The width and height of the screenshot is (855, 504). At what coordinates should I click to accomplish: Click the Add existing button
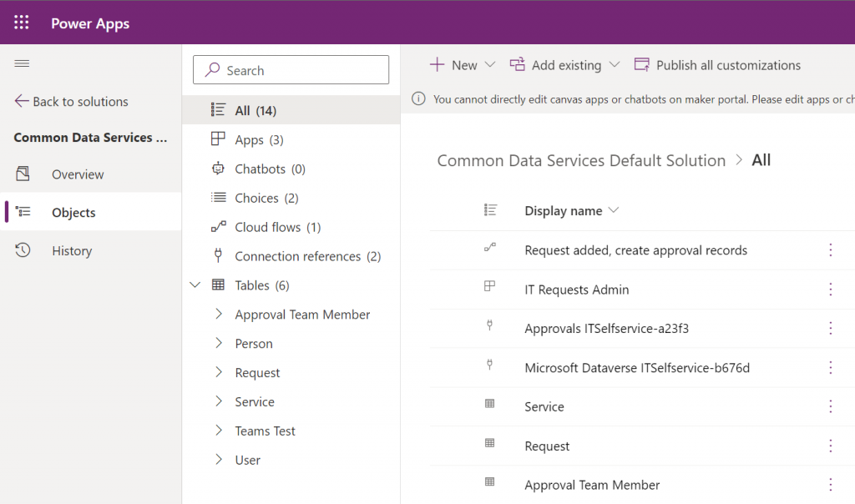click(565, 65)
